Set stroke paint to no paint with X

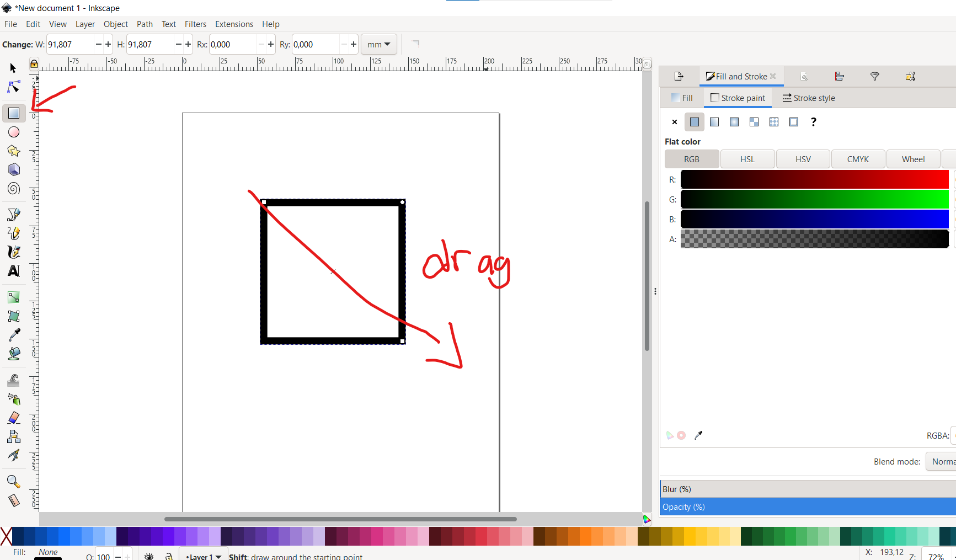pyautogui.click(x=674, y=122)
